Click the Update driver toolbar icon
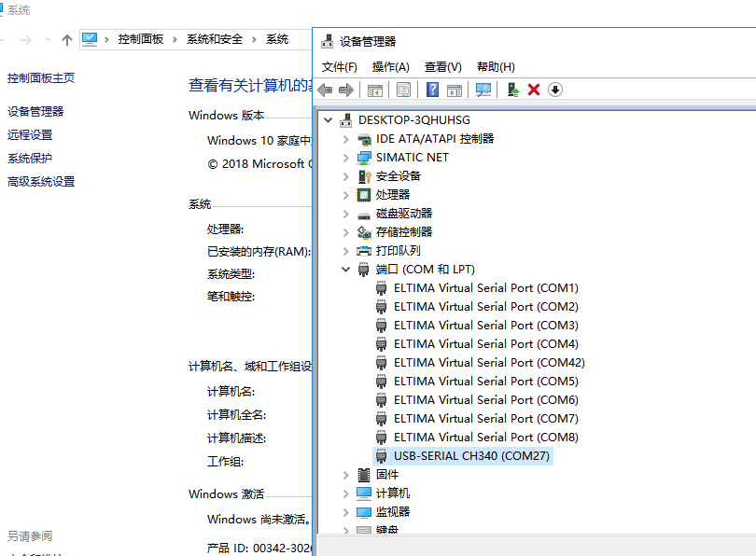 [x=512, y=90]
